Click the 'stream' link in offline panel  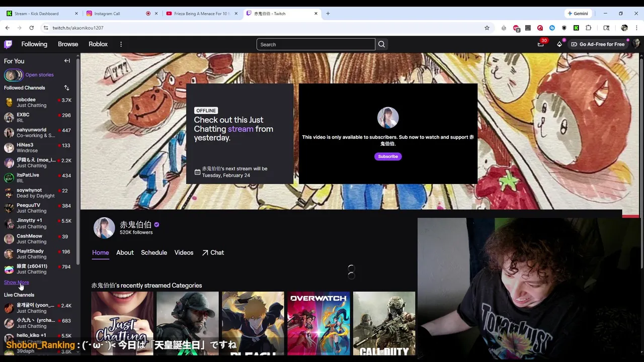click(x=240, y=129)
